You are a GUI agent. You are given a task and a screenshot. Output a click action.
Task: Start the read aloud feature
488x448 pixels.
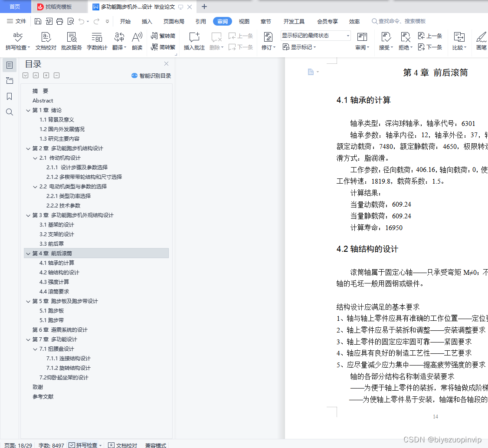[x=137, y=41]
